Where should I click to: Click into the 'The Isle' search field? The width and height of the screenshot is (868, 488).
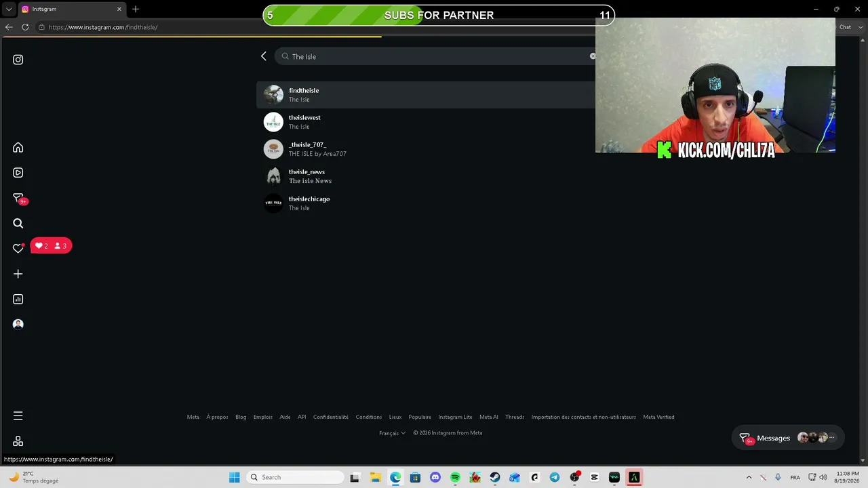437,56
